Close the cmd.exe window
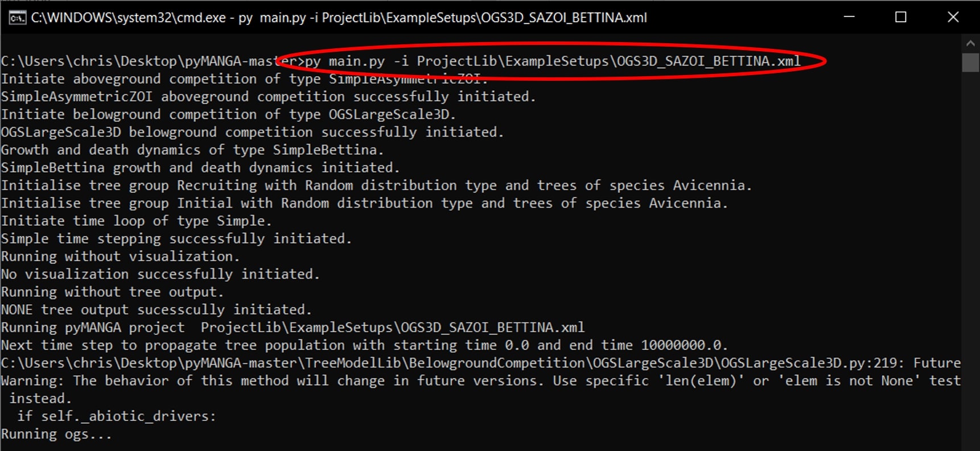 (x=953, y=17)
